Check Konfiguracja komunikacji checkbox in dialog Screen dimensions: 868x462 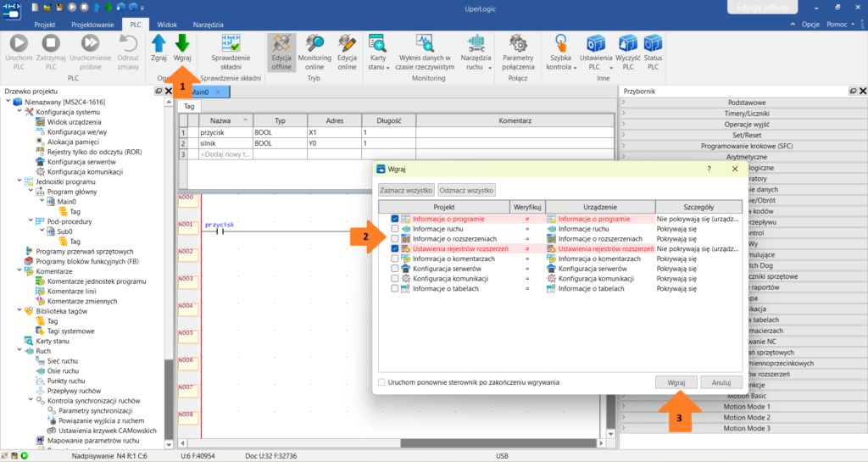(x=395, y=278)
